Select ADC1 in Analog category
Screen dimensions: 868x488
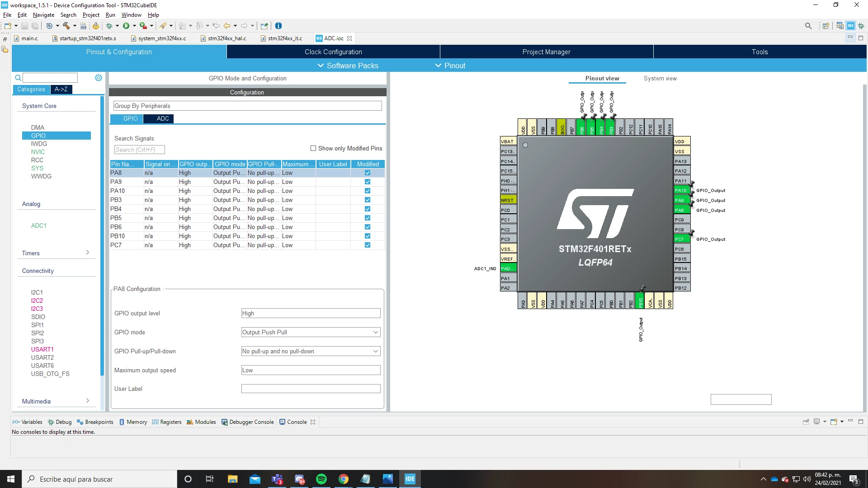(39, 225)
